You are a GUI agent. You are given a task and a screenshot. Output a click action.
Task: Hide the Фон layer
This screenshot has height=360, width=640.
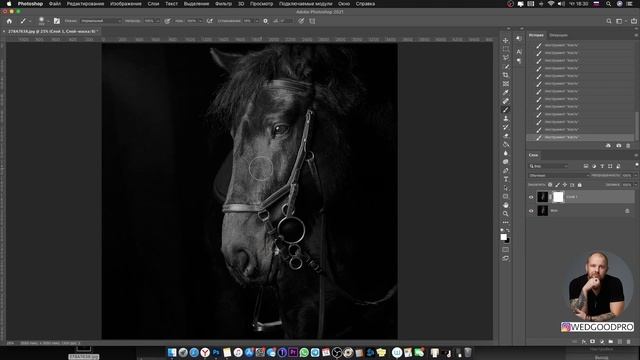pos(531,211)
